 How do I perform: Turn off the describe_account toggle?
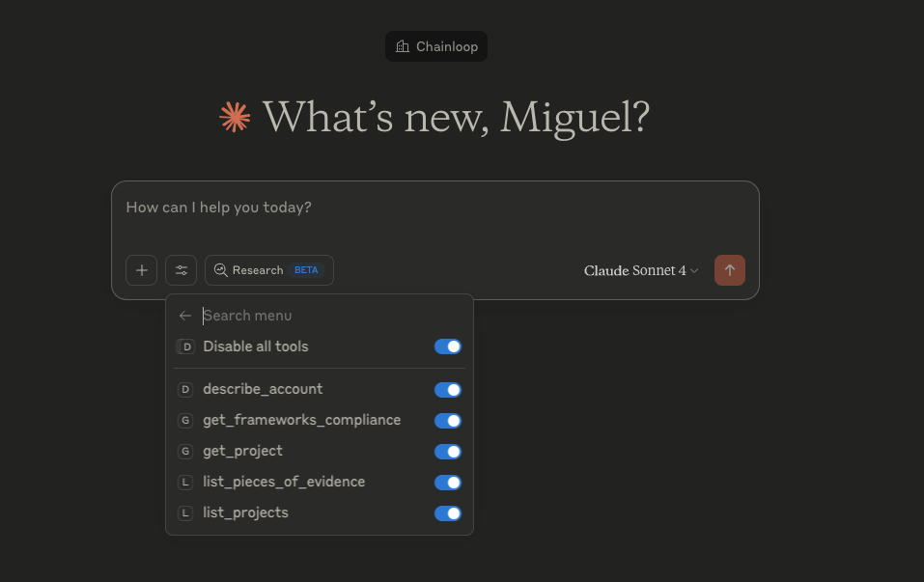(x=448, y=389)
